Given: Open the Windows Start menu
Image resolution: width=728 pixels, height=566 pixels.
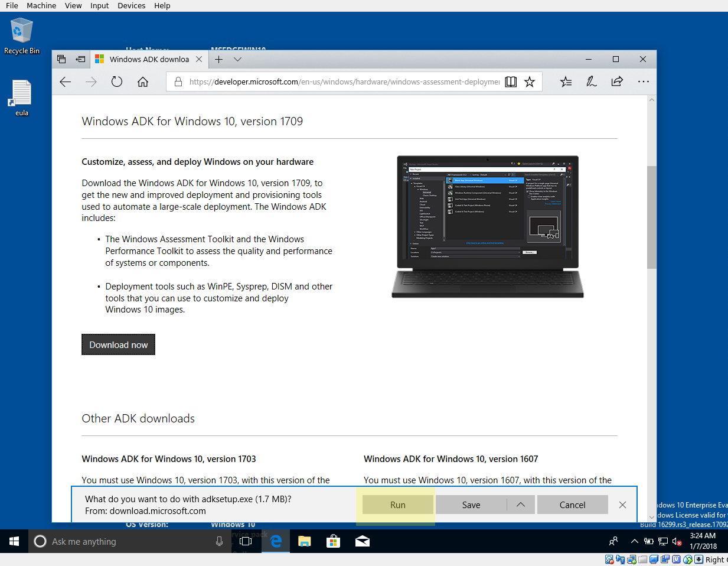Looking at the screenshot, I should (x=14, y=541).
